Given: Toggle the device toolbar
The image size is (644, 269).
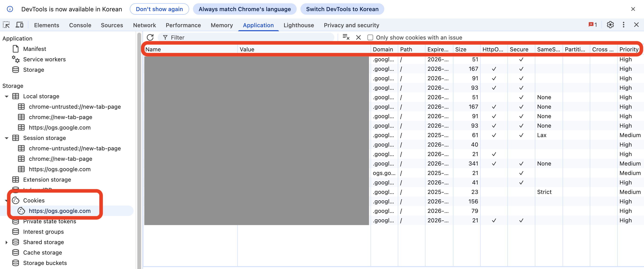Looking at the screenshot, I should (19, 25).
